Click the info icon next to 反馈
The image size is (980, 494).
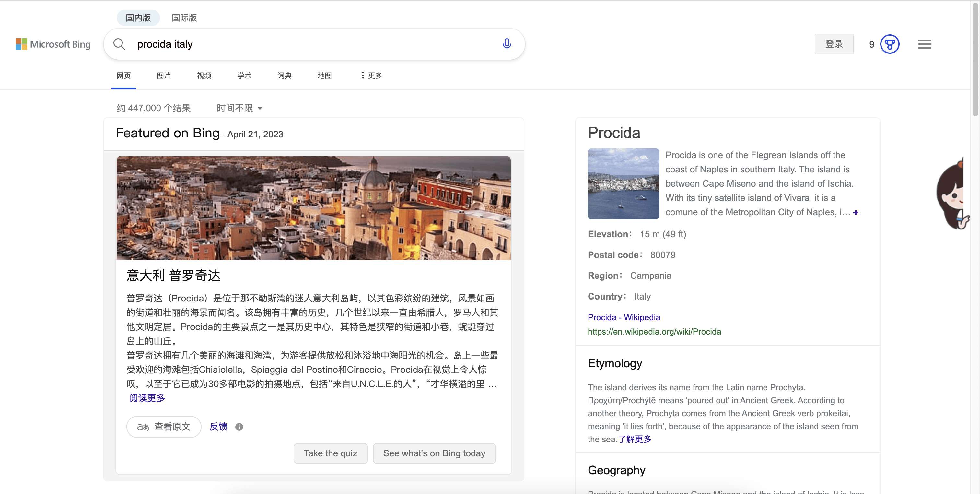click(x=239, y=427)
